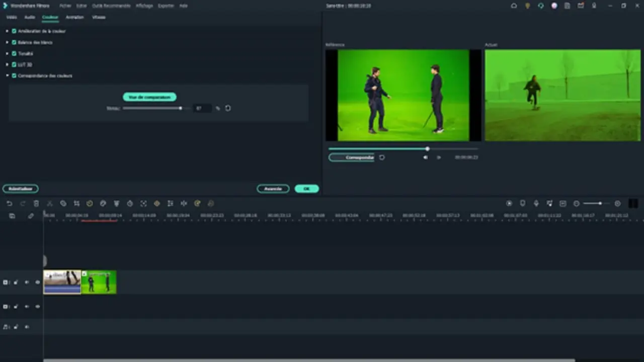
Task: Select the Crop tool icon
Action: click(x=76, y=204)
